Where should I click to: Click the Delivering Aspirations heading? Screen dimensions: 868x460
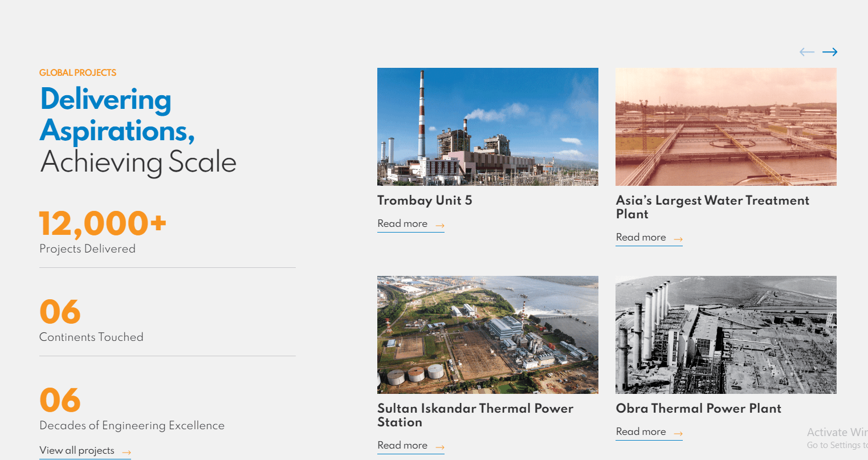point(117,115)
